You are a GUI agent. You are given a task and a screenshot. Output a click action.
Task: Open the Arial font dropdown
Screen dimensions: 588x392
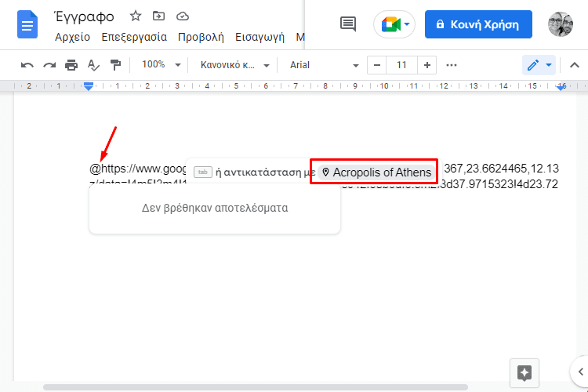point(324,65)
